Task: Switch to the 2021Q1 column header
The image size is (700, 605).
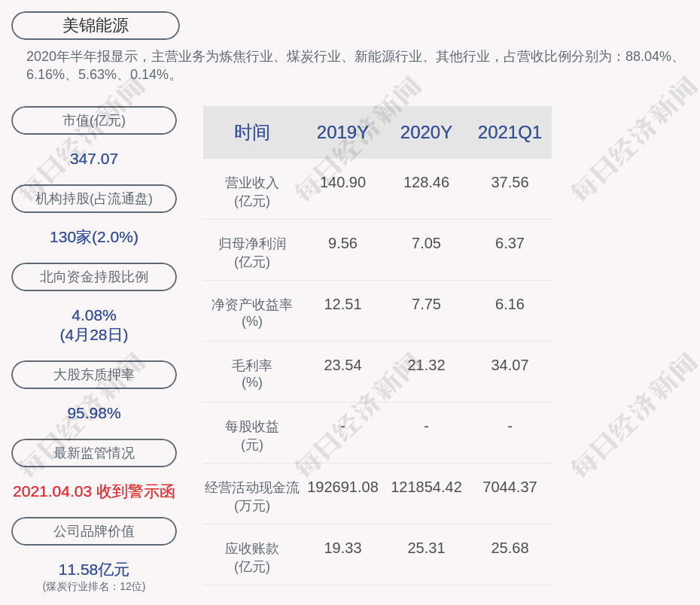Action: [x=510, y=132]
